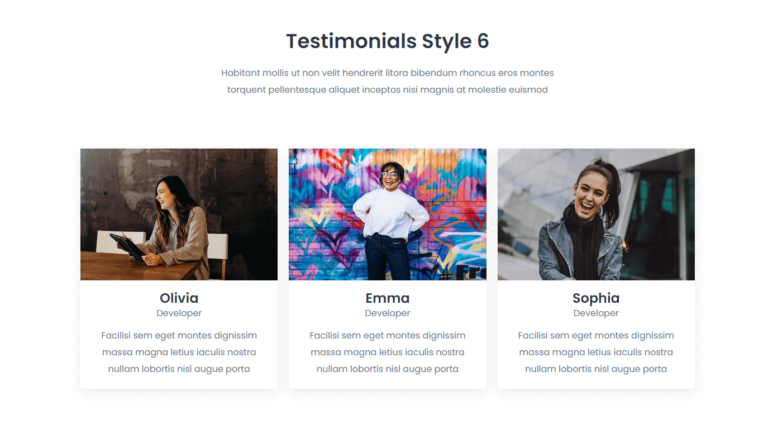The width and height of the screenshot is (768, 439).
Task: Click the section subtitle starting 'Habitant mollis'
Action: tap(387, 81)
